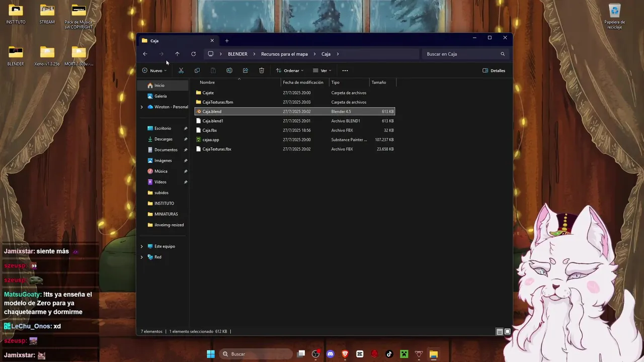Open the STREAM desktop folder

47,15
